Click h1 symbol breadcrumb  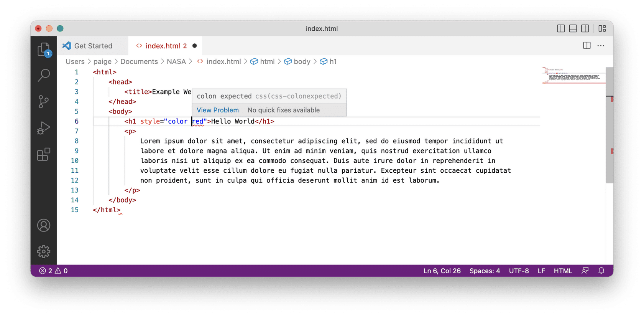(329, 61)
